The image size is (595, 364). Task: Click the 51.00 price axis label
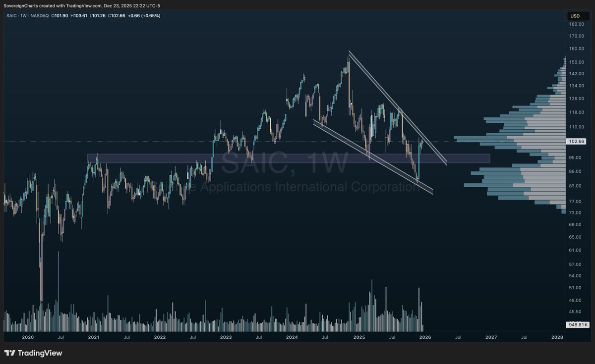click(575, 288)
